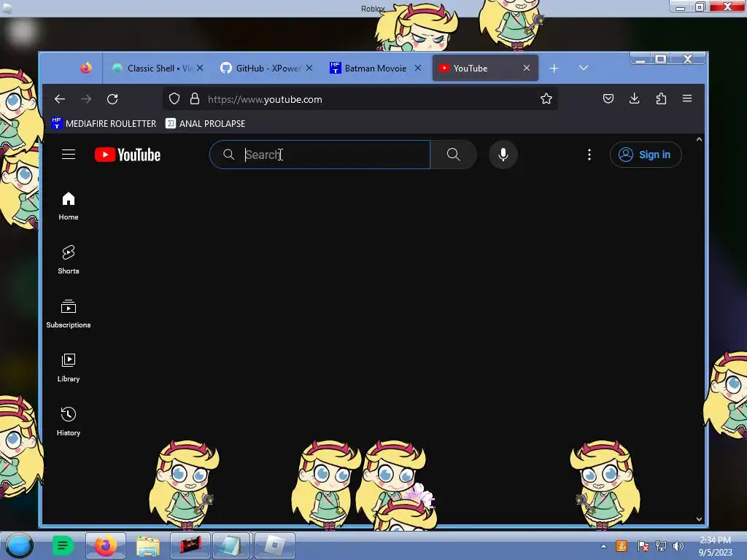Save to Pocket icon in toolbar
The height and width of the screenshot is (560, 747).
[608, 98]
